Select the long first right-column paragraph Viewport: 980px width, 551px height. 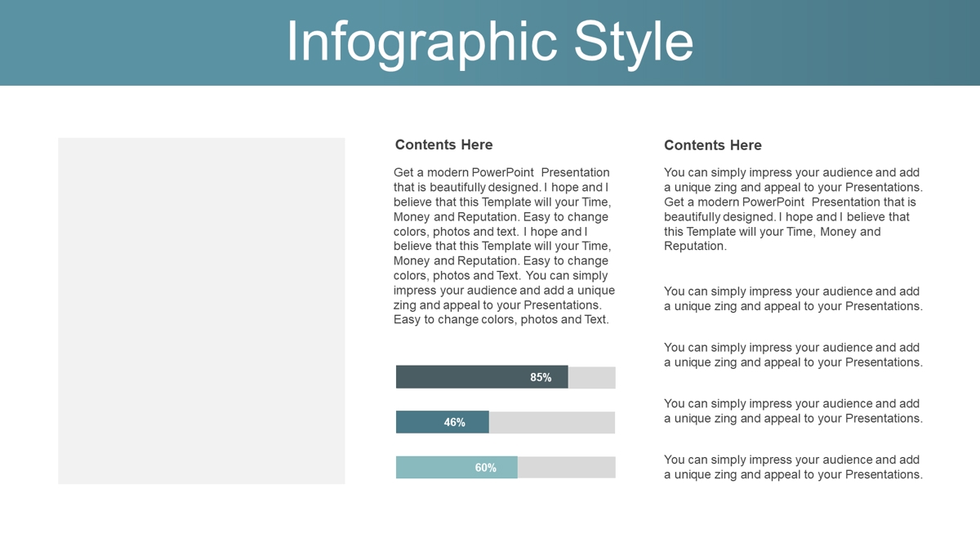click(793, 209)
